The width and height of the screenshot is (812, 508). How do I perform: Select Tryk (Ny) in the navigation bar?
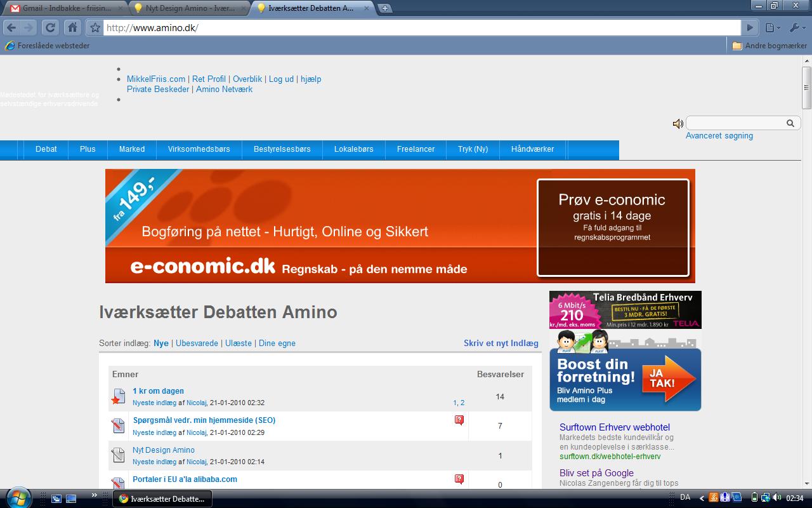473,149
